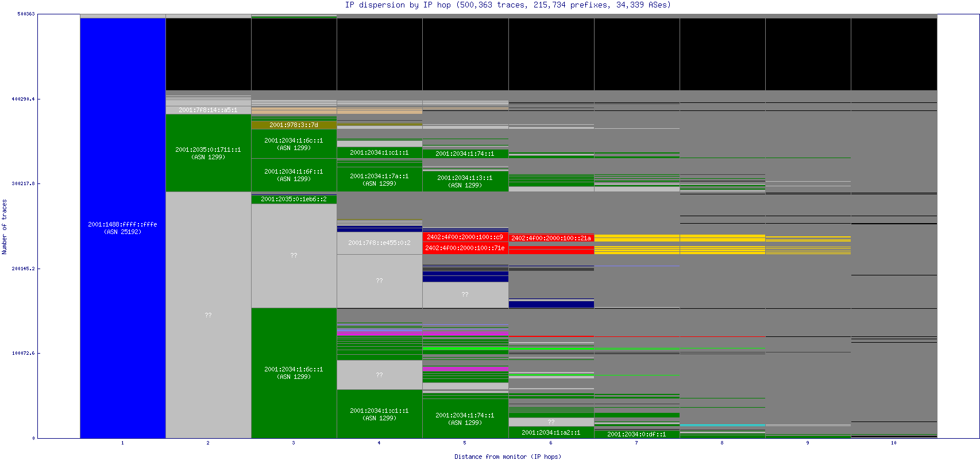Screen dimensions: 980x460
Task: Click 2001:2034:1:74::1 band without ASN label
Action: coord(465,154)
